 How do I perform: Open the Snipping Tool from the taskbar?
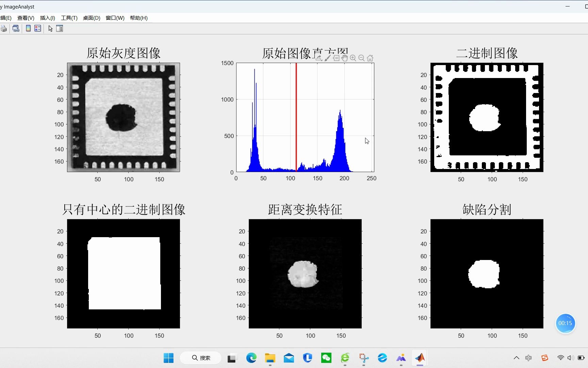click(364, 358)
